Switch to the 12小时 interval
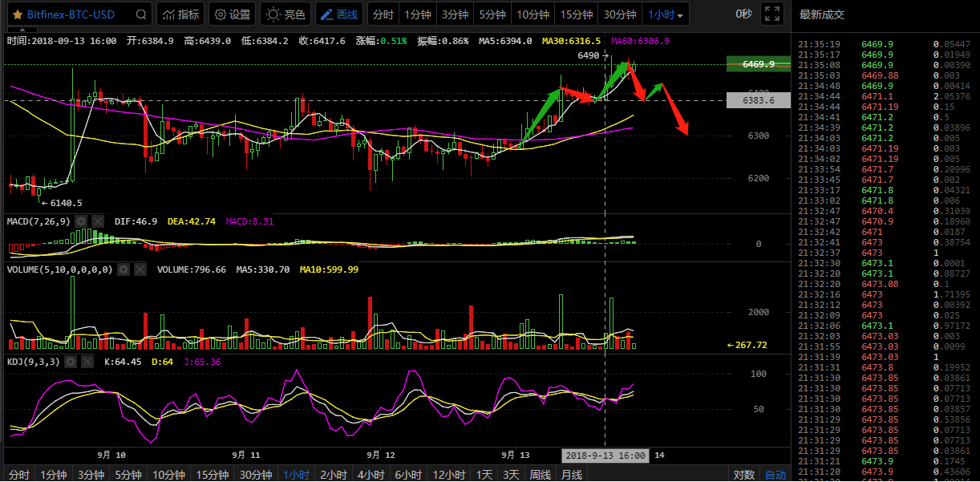The image size is (980, 482). click(x=449, y=475)
